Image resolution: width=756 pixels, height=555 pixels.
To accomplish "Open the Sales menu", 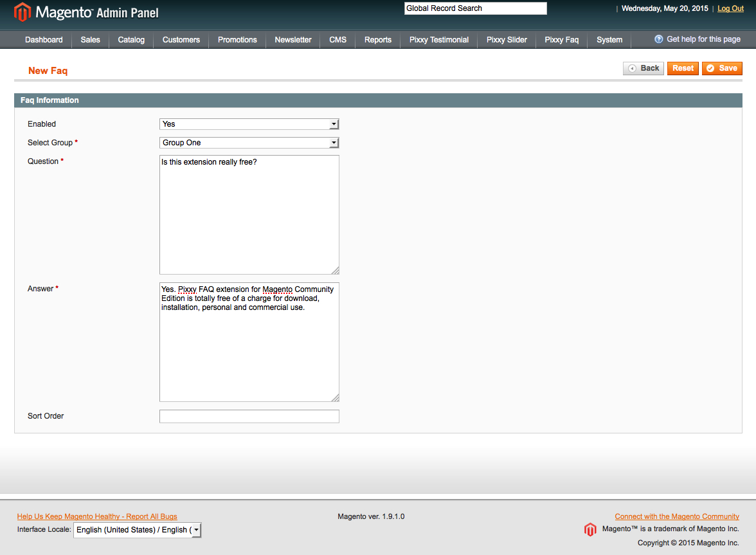I will pyautogui.click(x=90, y=39).
